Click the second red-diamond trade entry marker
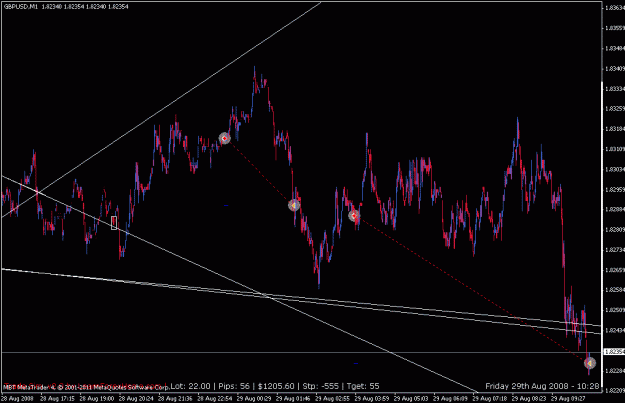625x403 pixels. pos(354,216)
